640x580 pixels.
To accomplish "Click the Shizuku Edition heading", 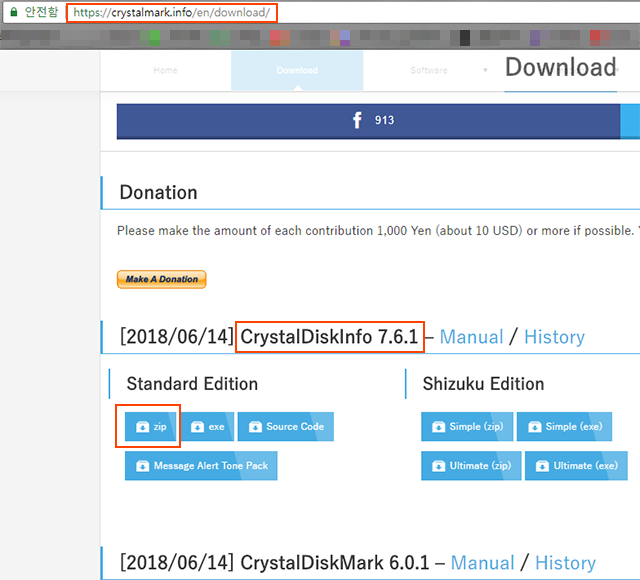I will (483, 384).
